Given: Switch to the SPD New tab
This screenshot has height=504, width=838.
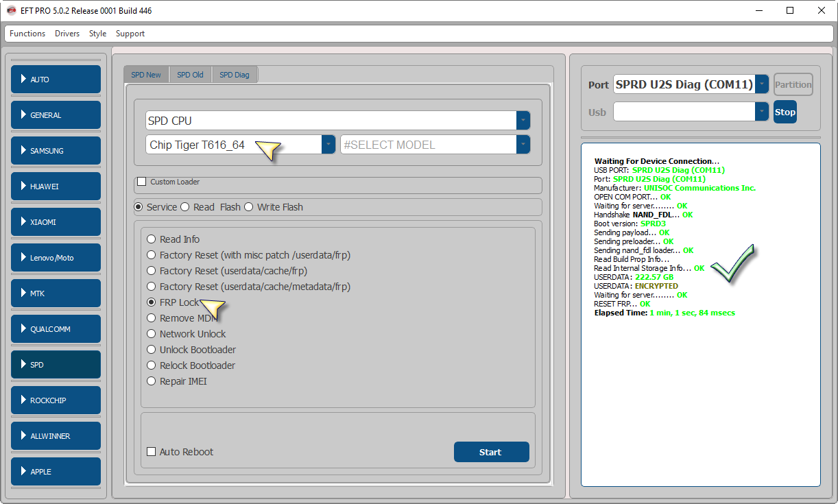Looking at the screenshot, I should click(146, 75).
